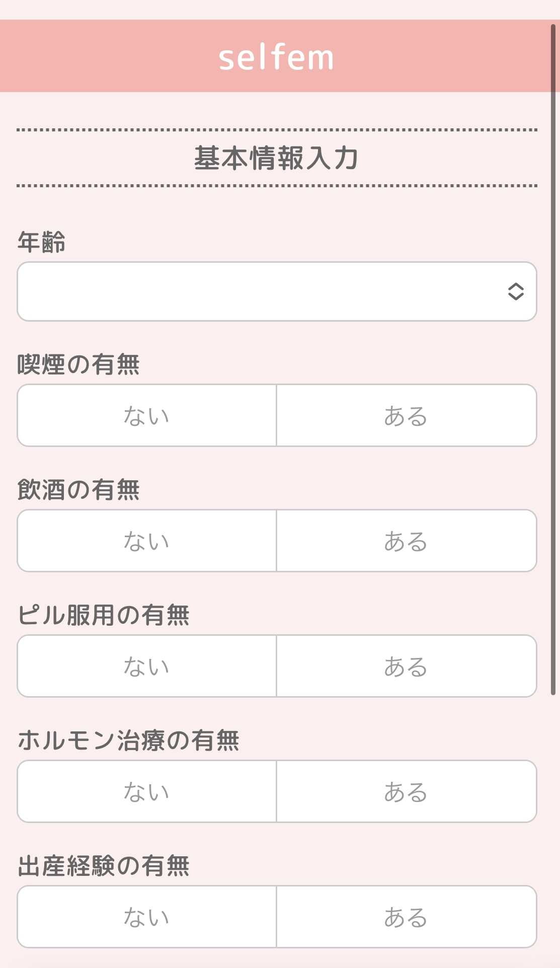Screen dimensions: 560x968
Task: Click the 年齢 field label
Action: (41, 242)
